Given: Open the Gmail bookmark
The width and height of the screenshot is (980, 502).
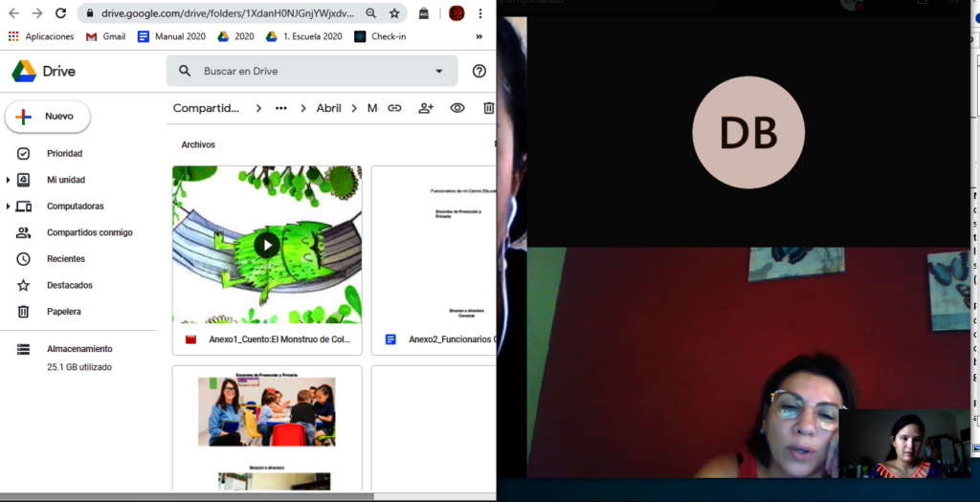Looking at the screenshot, I should click(105, 36).
